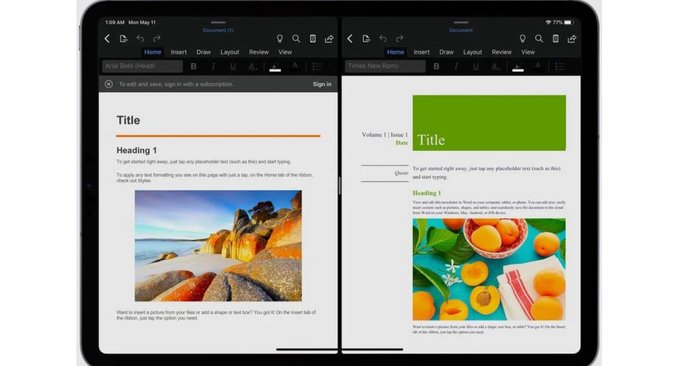Open text formatting options in left window ribbon
The height and width of the screenshot is (366, 700).
(253, 67)
